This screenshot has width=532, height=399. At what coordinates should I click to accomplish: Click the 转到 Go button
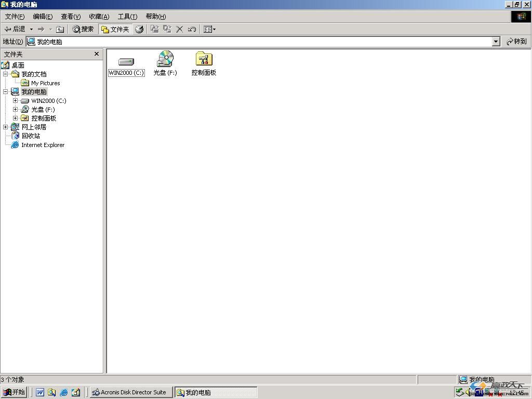[x=516, y=42]
